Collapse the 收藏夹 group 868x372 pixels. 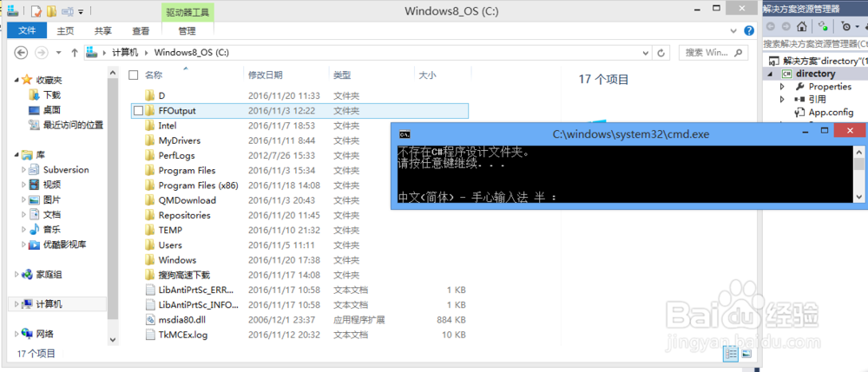16,81
